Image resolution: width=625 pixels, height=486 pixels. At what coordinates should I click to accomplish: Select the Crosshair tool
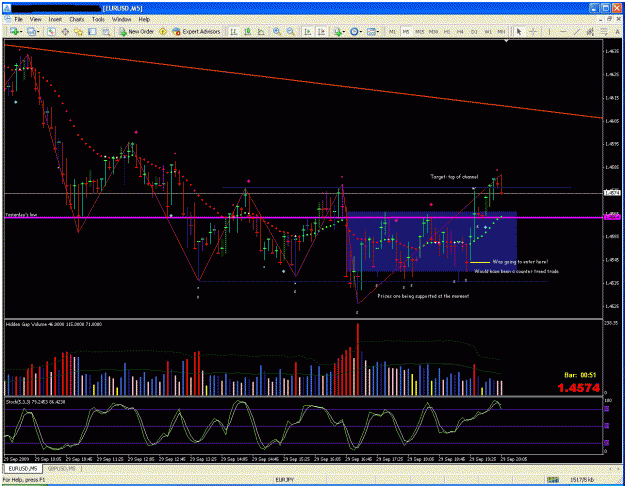533,31
